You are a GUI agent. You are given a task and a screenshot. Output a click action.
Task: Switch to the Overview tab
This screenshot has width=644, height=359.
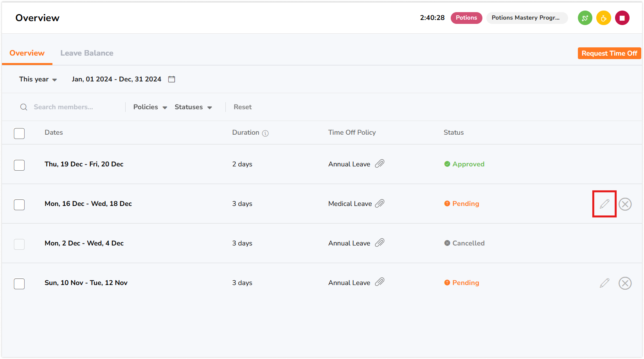click(27, 53)
